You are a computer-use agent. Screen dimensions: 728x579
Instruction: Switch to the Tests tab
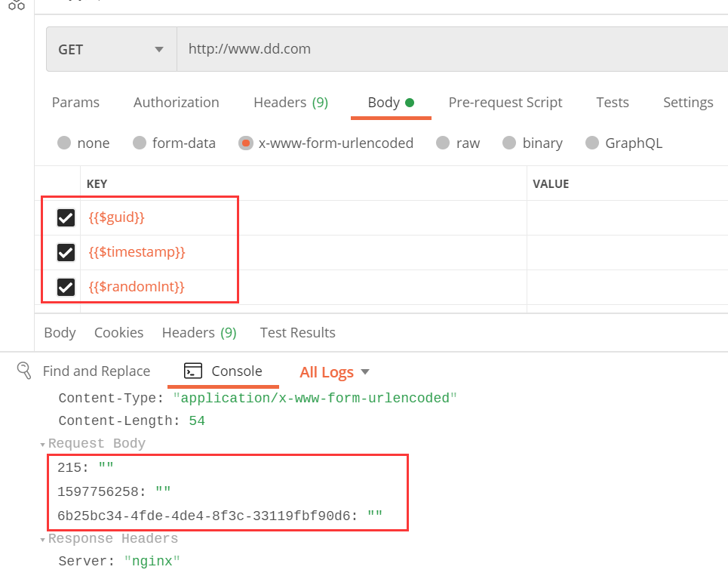point(613,102)
